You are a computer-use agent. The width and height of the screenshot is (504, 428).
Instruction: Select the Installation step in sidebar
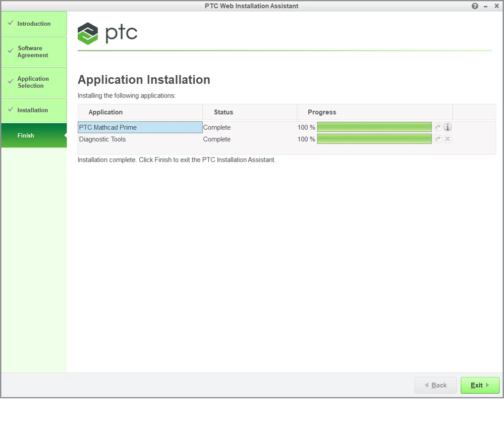[x=34, y=111]
